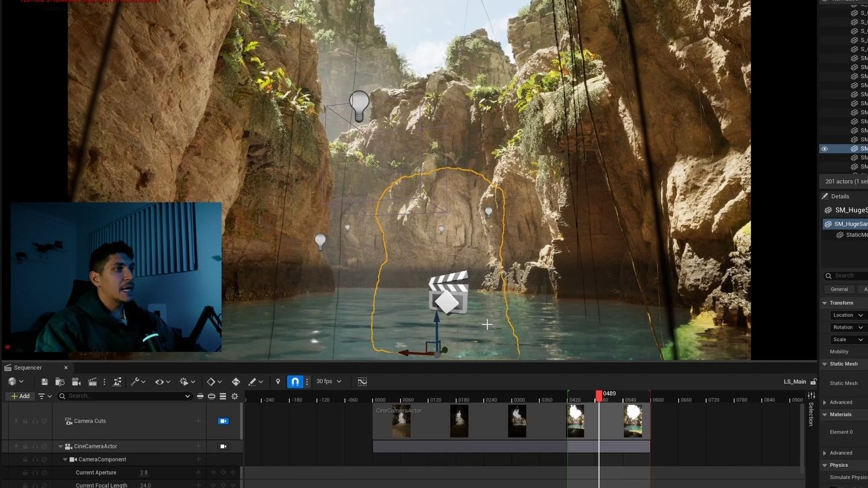The width and height of the screenshot is (868, 488).
Task: Toggle the Camera Cuts lock-viewport camera button
Action: point(223,421)
